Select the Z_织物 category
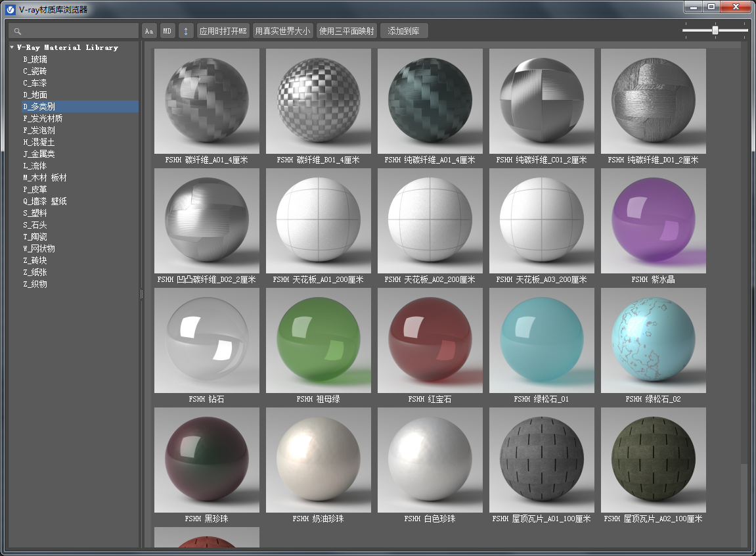Screen dimensions: 756x556 35,283
